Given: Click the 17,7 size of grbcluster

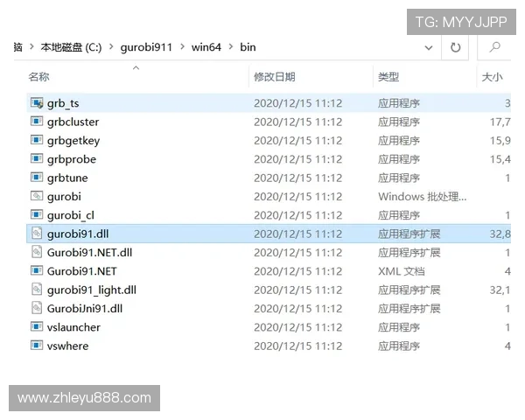Looking at the screenshot, I should tap(500, 122).
